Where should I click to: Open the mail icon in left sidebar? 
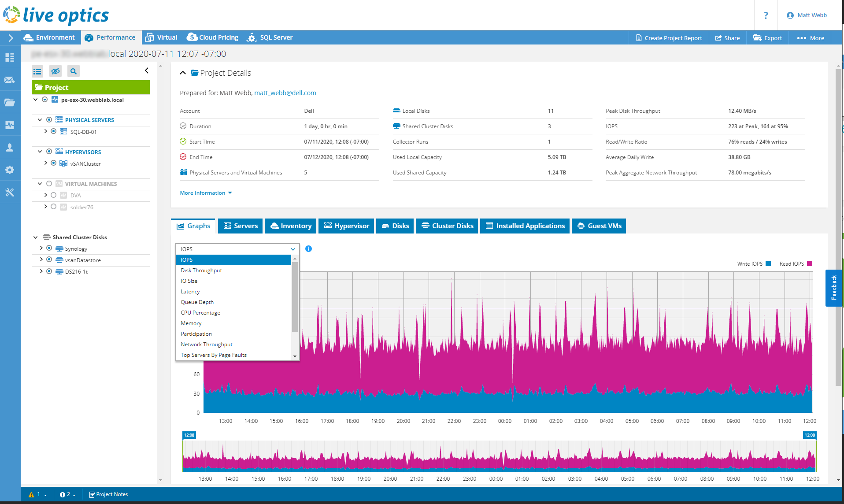point(10,80)
